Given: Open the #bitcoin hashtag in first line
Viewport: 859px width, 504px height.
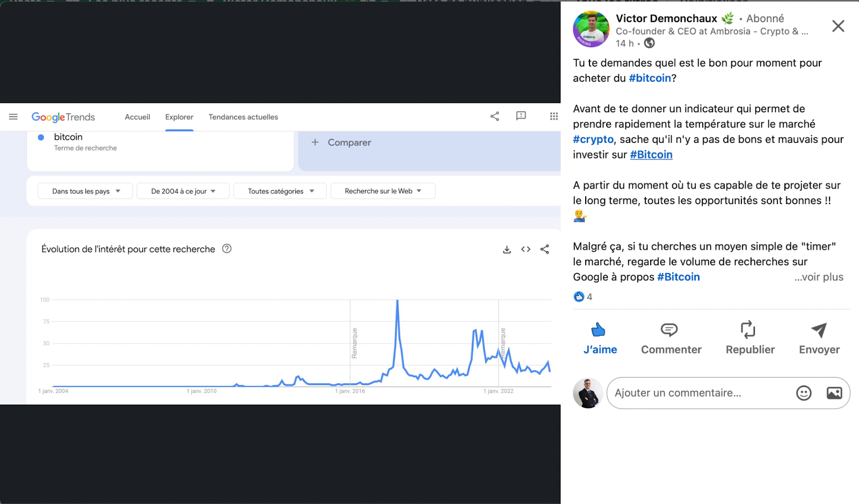Looking at the screenshot, I should [650, 78].
